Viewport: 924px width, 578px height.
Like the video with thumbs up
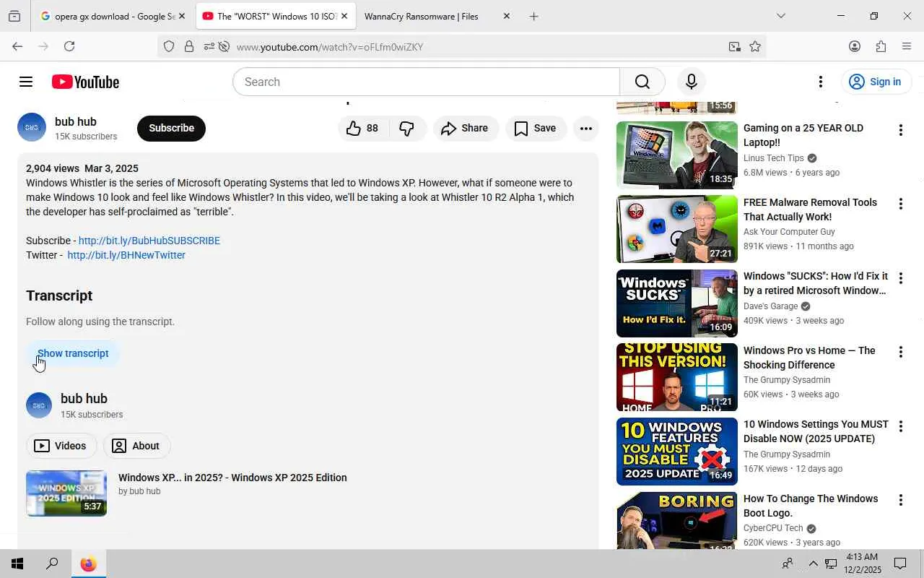point(363,128)
